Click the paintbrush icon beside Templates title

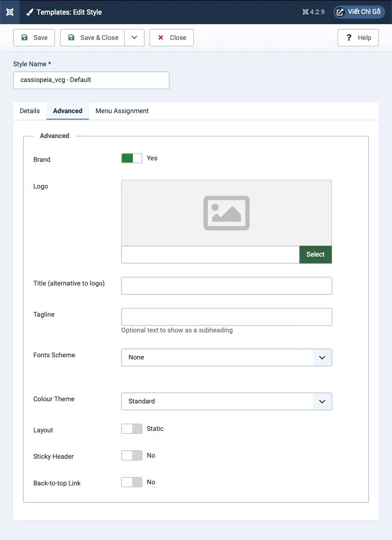pos(30,12)
